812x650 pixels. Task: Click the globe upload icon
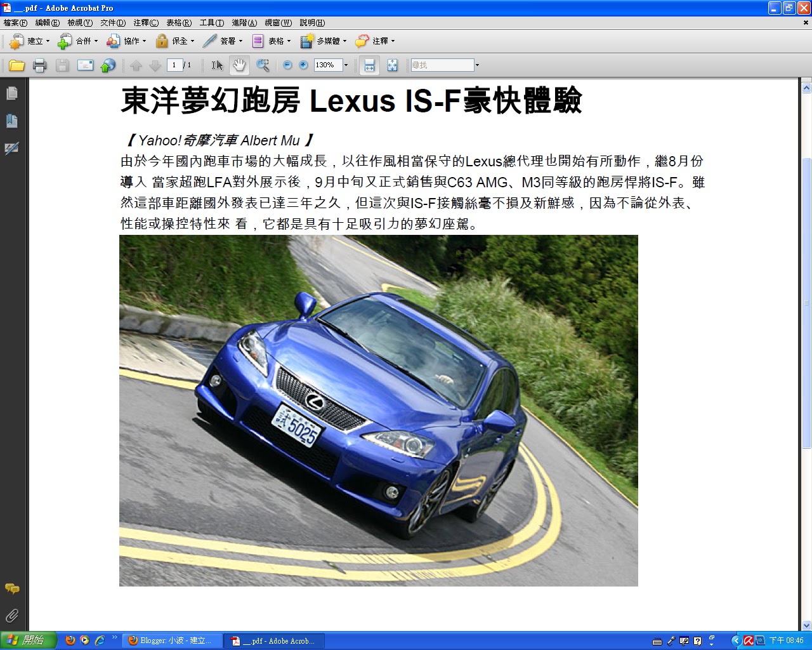pos(108,65)
